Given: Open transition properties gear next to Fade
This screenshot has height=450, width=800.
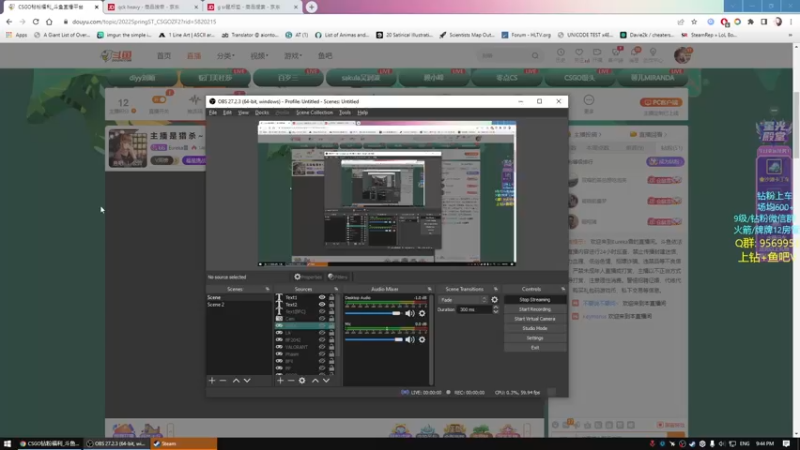Looking at the screenshot, I should click(x=494, y=300).
